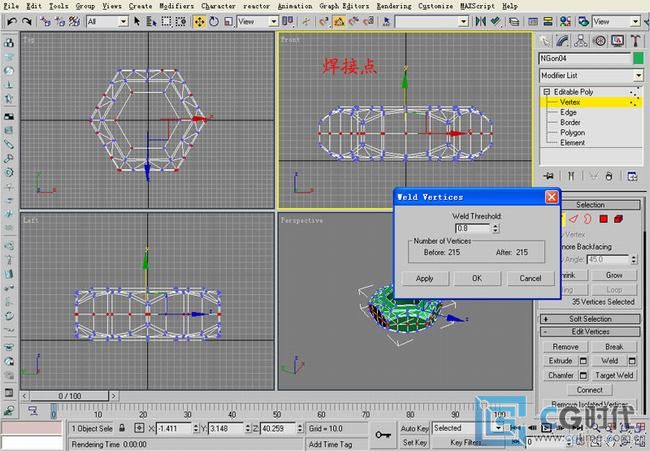This screenshot has width=650, height=451.
Task: Switch to the Utilities hammer tab
Action: [635, 41]
